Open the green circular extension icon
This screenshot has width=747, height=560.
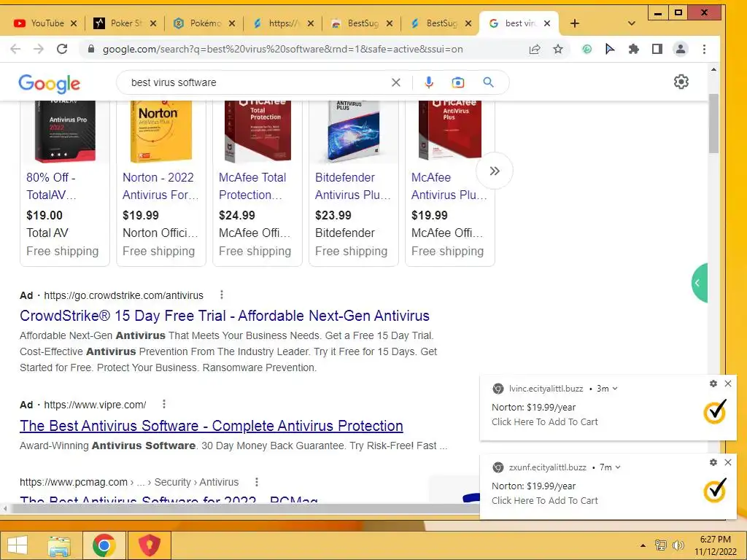[587, 49]
